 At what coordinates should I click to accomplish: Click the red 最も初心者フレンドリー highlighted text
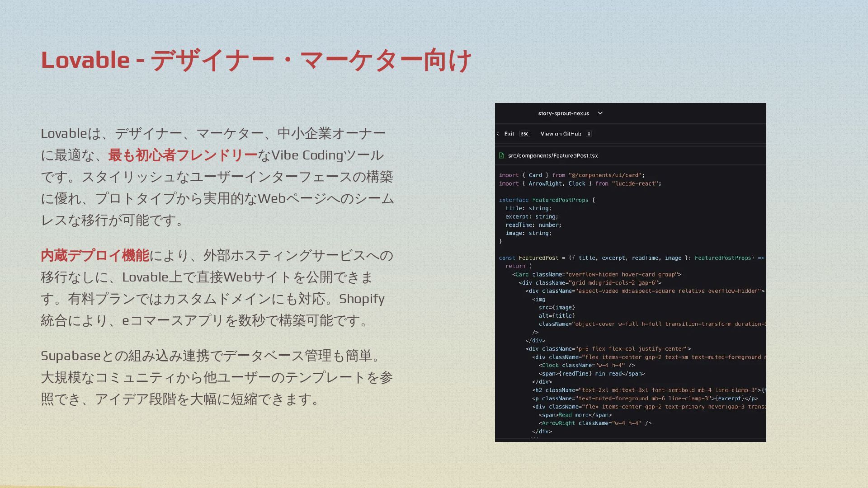(183, 155)
